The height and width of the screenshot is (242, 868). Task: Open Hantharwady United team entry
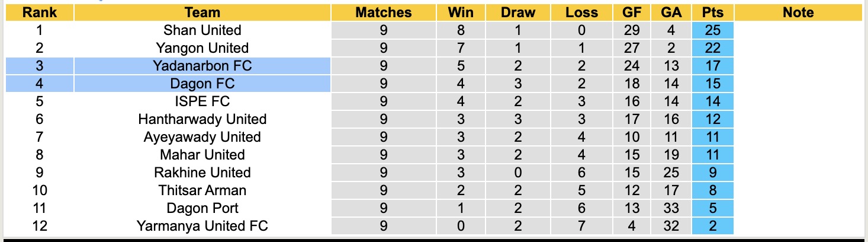coord(202,119)
